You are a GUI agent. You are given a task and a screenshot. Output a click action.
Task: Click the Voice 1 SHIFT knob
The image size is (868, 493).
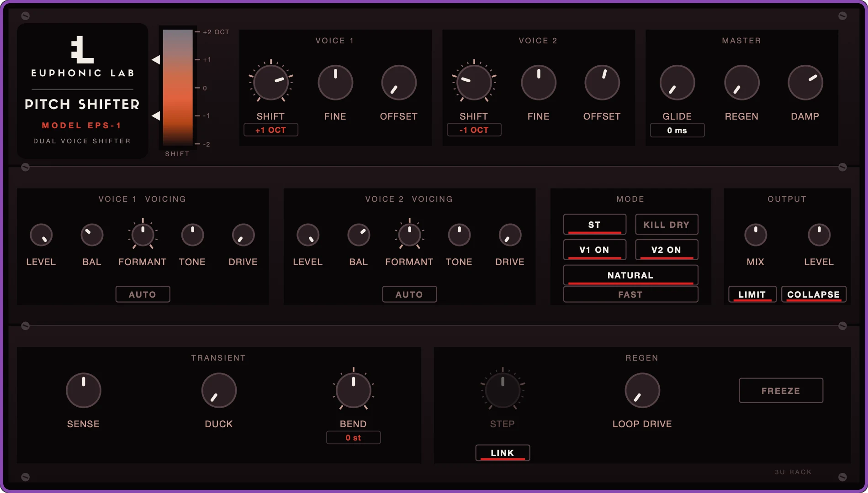point(271,83)
